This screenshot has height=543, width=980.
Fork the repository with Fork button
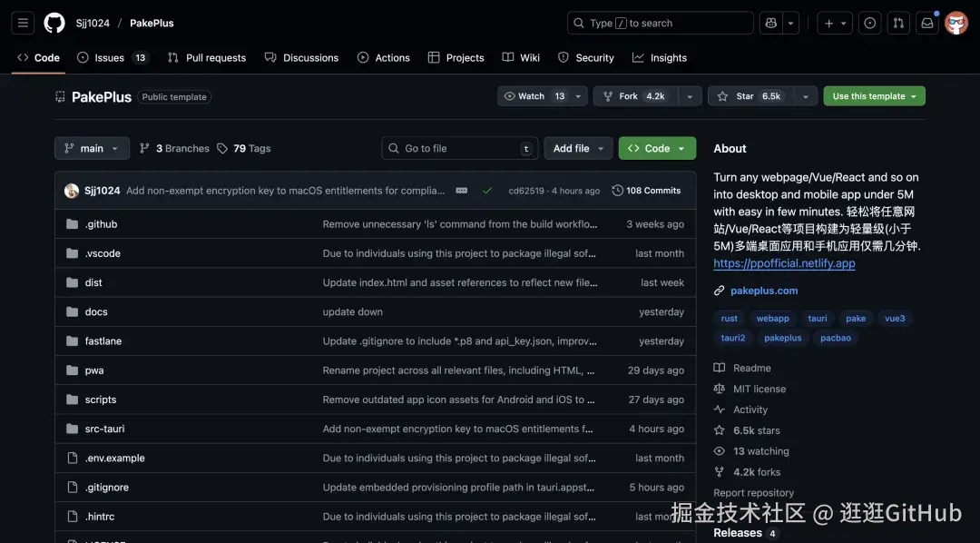[635, 96]
